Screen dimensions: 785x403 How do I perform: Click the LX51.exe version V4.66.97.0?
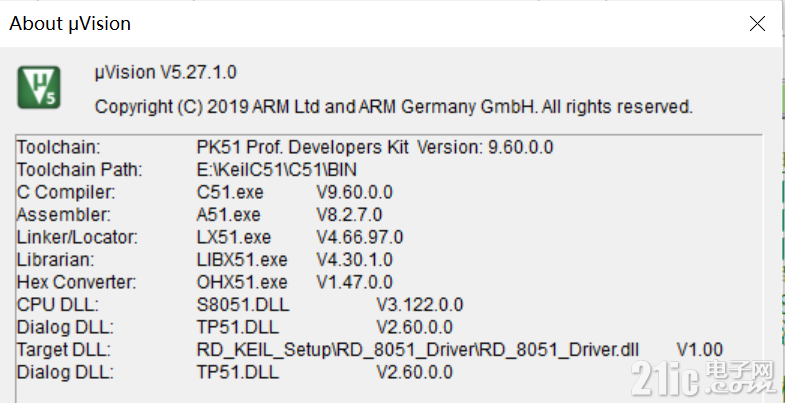[360, 237]
